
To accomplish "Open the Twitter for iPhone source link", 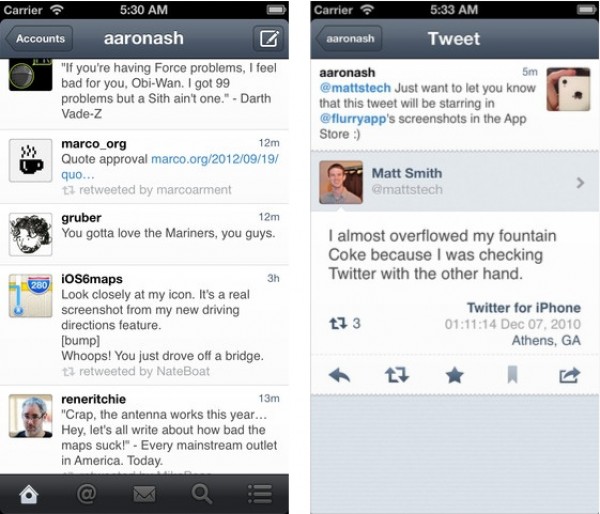I will click(x=523, y=308).
